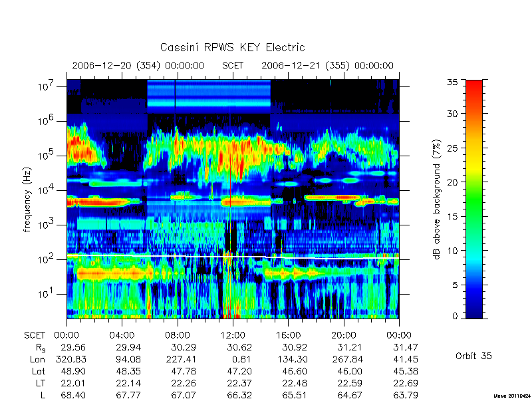Click the colorbar tick value '15'
This screenshot has height=399, width=532.
click(x=452, y=217)
